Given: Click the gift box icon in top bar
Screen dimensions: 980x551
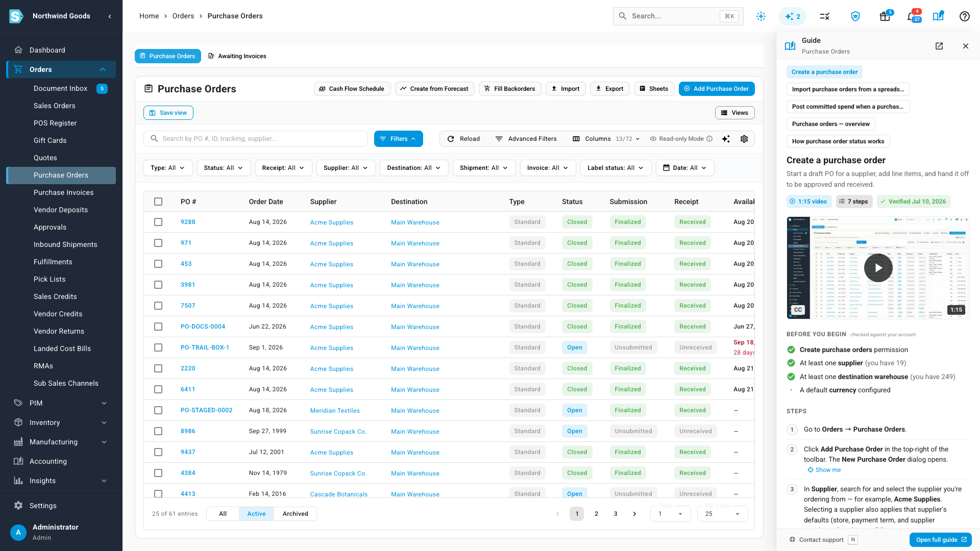Looking at the screenshot, I should point(885,16).
